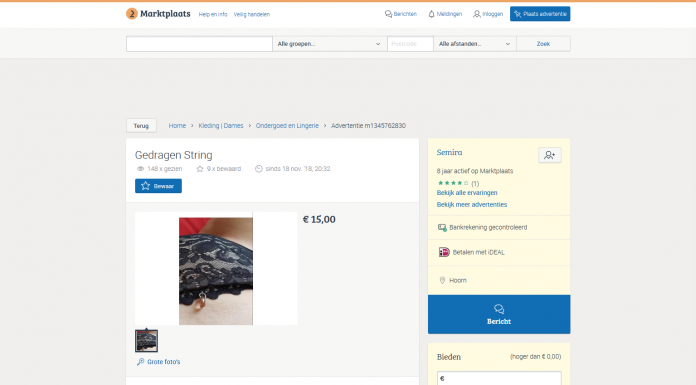Screen dimensions: 696x385
Task: Click the 148 x gezien text
Action: 165,169
